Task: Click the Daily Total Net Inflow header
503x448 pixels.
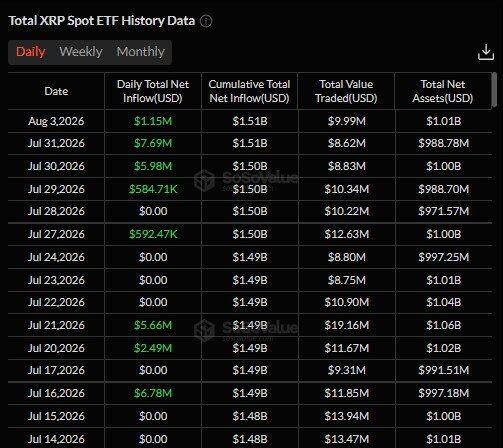Action: coord(153,91)
